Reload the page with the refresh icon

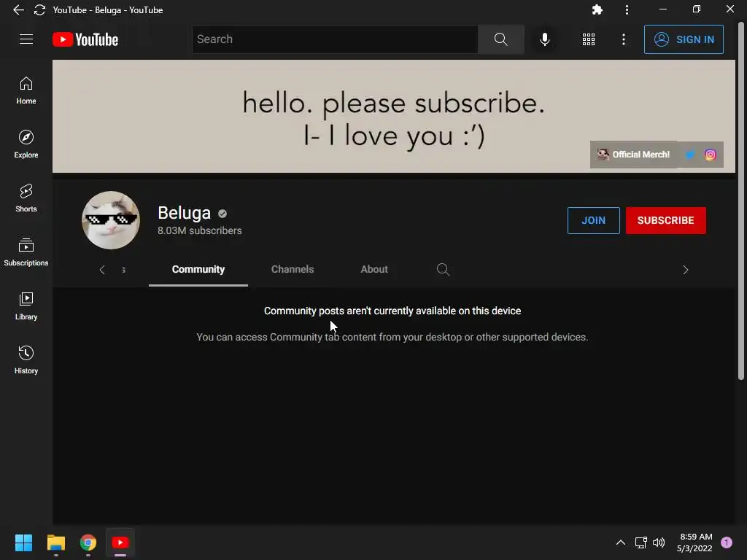[x=39, y=9]
